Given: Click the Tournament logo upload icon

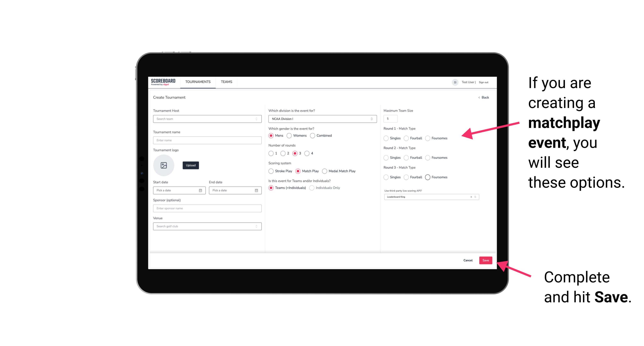Looking at the screenshot, I should (164, 165).
